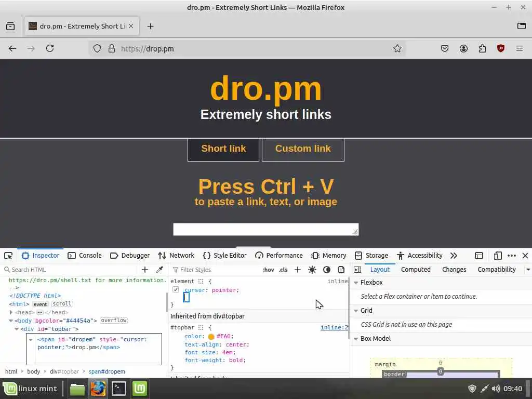Image resolution: width=532 pixels, height=399 pixels.
Task: Toggle Responsive Design Mode icon
Action: (x=497, y=256)
